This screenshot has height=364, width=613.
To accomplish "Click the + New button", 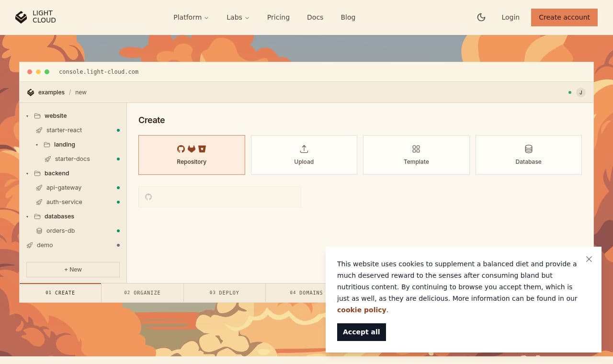I will [x=73, y=270].
